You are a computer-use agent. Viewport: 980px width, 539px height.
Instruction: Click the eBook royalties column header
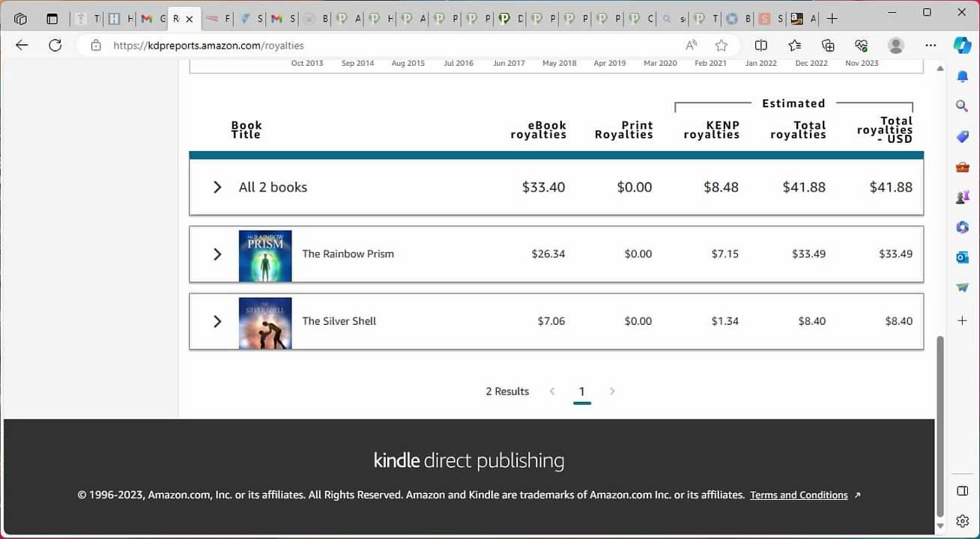538,130
